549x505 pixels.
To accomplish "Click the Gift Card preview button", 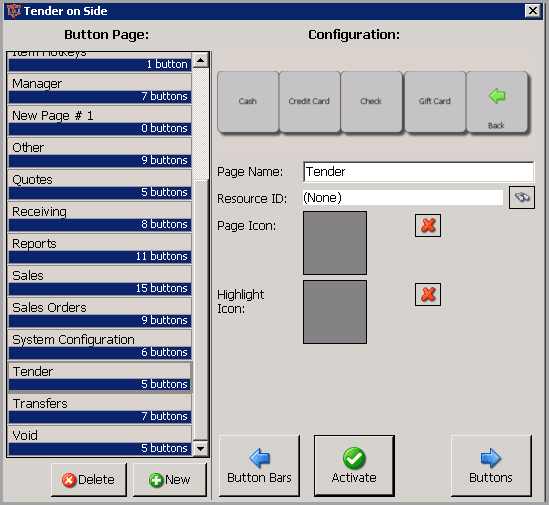I will click(x=435, y=102).
